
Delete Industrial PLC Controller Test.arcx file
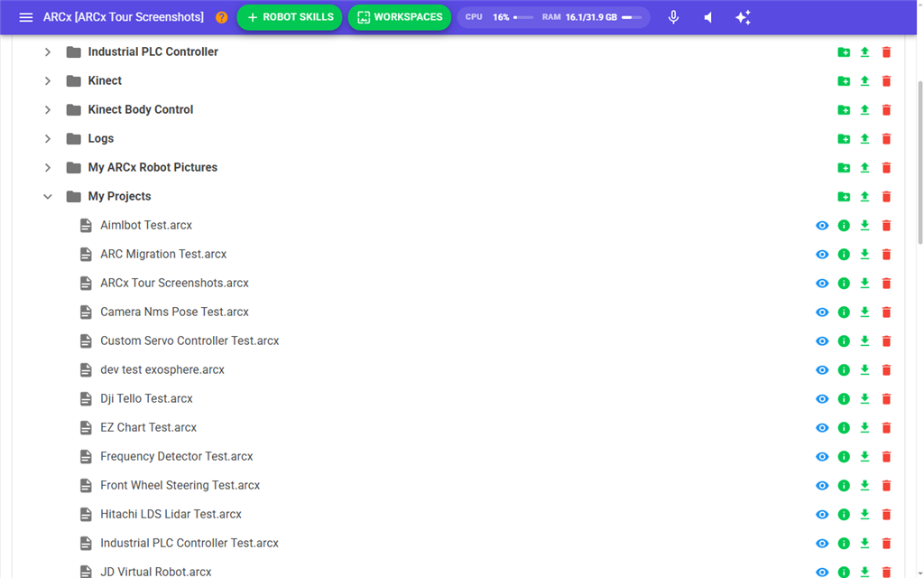click(x=886, y=543)
